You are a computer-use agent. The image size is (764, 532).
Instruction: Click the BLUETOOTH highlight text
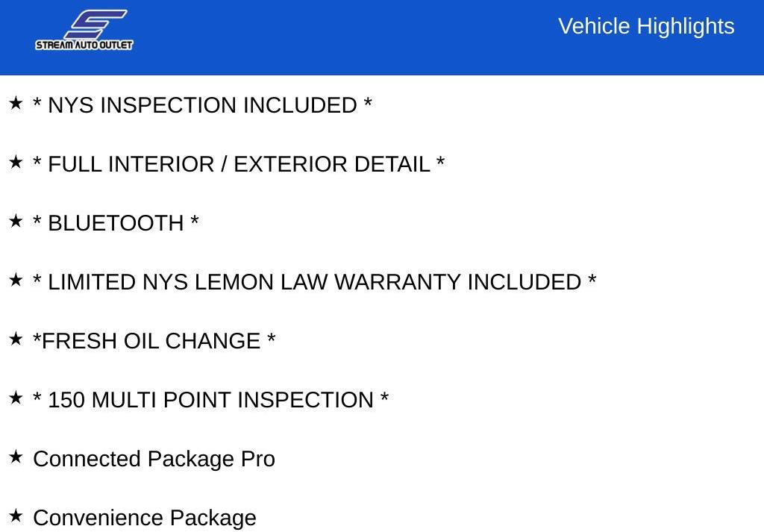tap(116, 223)
